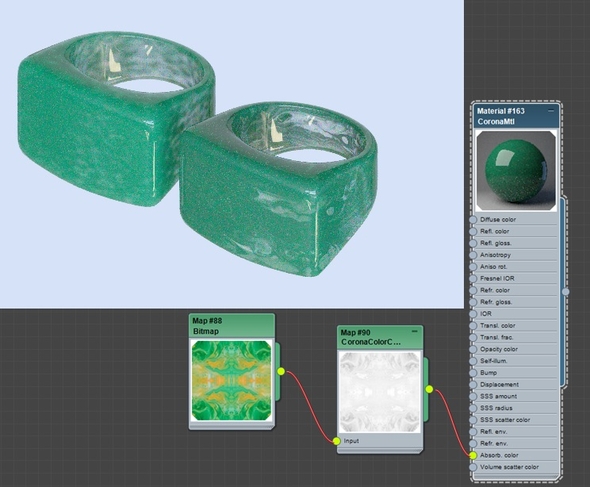Click the CoronaColorCorrect white preview thumbnail
The width and height of the screenshot is (590, 487).
pyautogui.click(x=380, y=392)
